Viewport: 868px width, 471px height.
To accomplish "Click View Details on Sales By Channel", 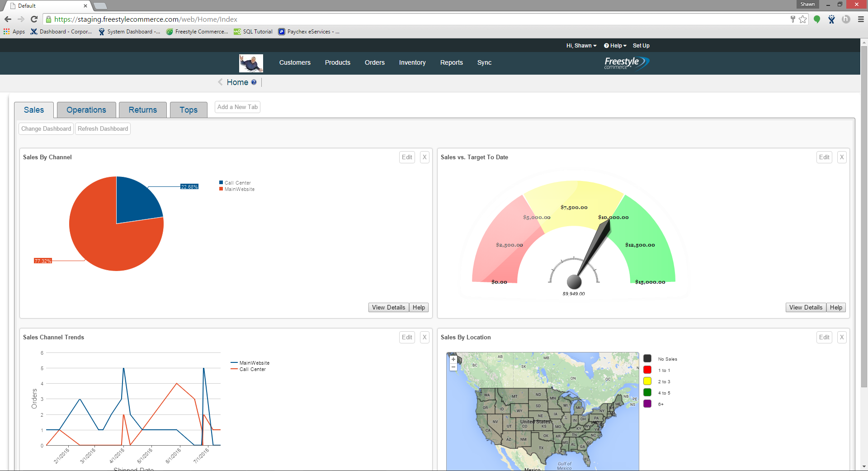I will [x=388, y=307].
